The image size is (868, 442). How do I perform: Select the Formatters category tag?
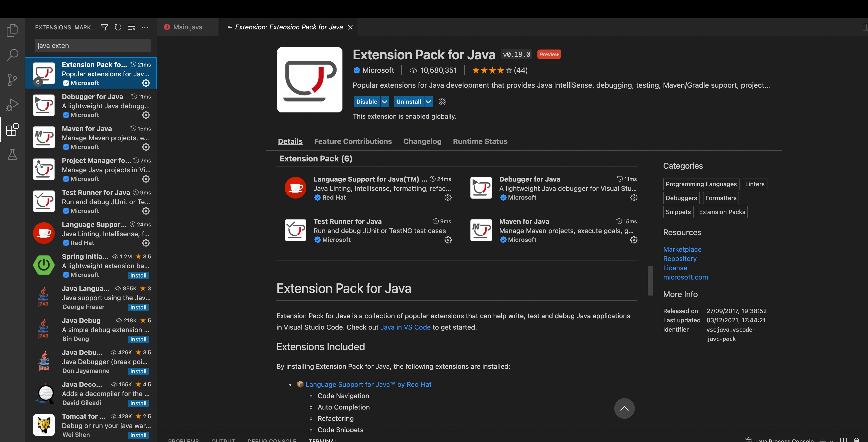coord(721,198)
